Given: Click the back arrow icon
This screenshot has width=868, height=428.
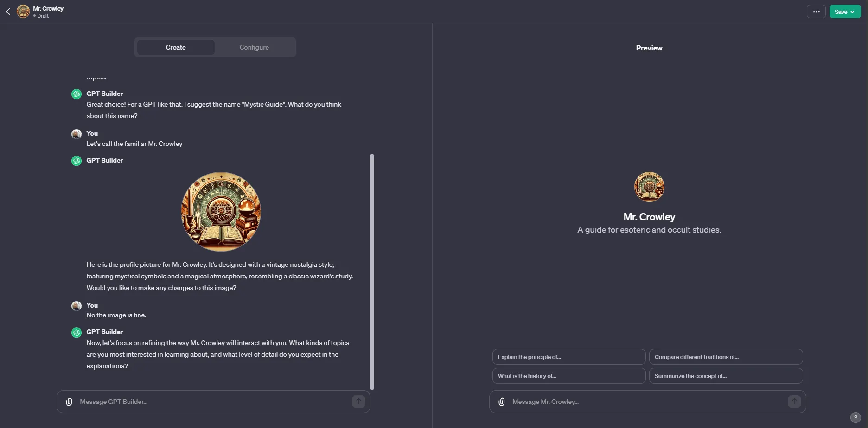Looking at the screenshot, I should pos(8,12).
